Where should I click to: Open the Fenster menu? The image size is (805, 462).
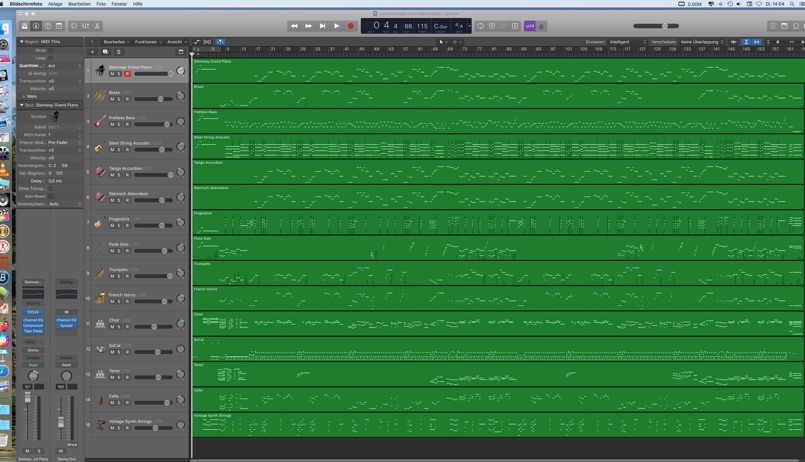[x=119, y=4]
